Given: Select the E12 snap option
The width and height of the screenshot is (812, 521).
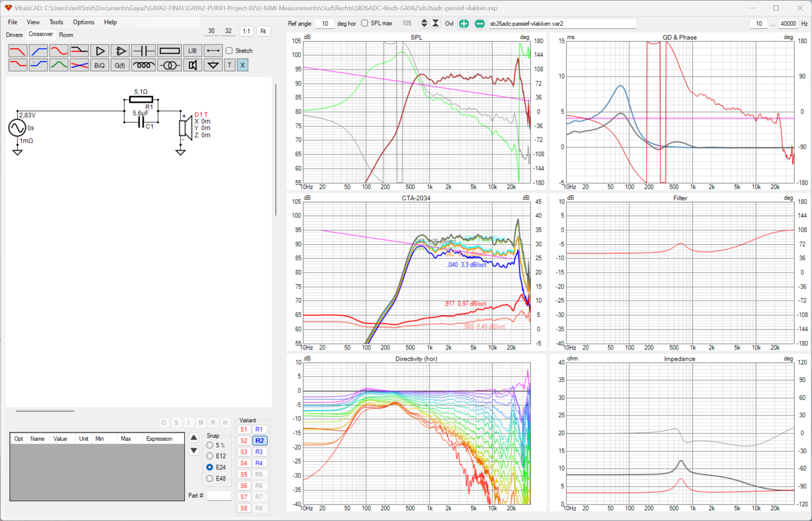Looking at the screenshot, I should click(210, 456).
